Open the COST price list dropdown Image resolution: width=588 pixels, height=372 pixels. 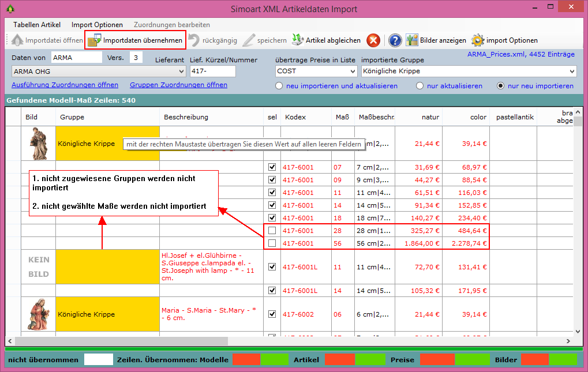click(352, 72)
